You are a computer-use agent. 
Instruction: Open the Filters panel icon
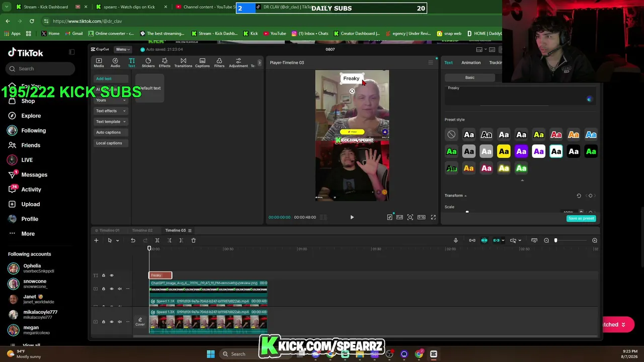(x=219, y=63)
